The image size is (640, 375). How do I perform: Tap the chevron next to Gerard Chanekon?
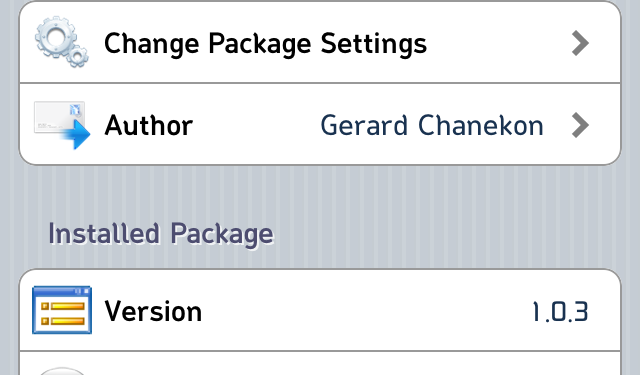point(580,125)
